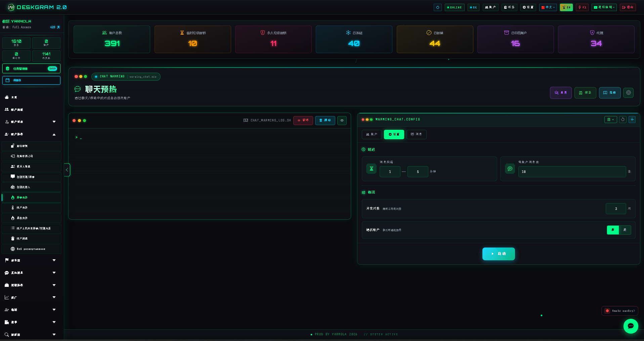This screenshot has height=341, width=644.
Task: Open the bookmark preset dropdown in config header
Action: coord(610,119)
